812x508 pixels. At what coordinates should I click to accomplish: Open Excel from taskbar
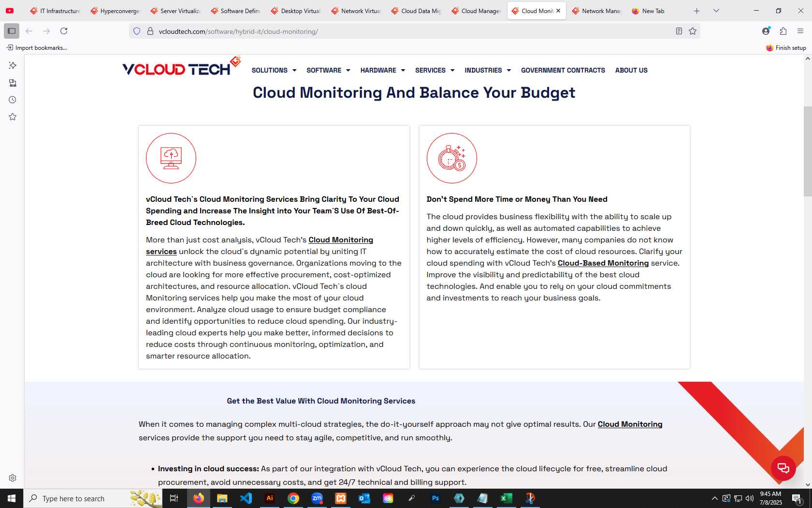[x=507, y=498]
